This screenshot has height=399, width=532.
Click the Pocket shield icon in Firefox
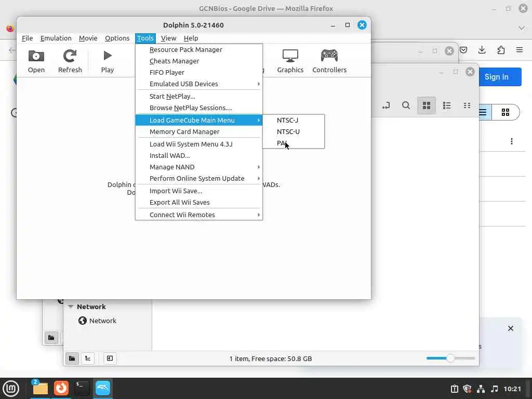(x=463, y=50)
